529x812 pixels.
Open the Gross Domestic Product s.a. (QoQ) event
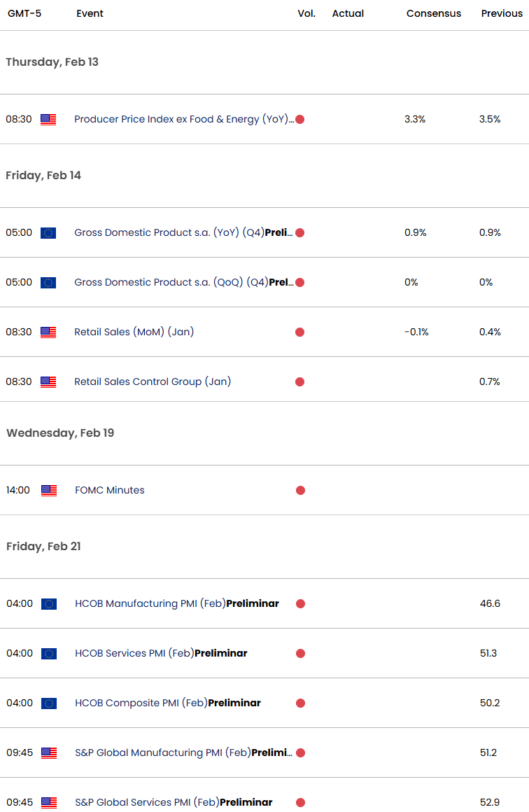[x=183, y=283]
